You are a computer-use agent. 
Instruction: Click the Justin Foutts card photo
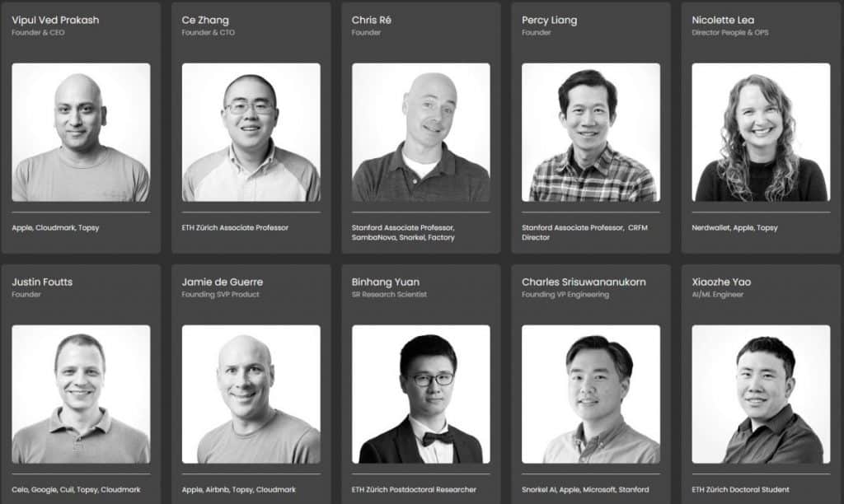click(82, 394)
